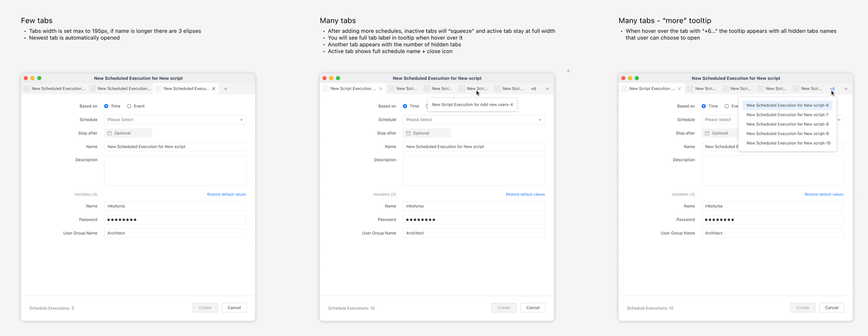Screen dimensions: 868x336
Task: Click the Description text area in the Few tabs window
Action: click(175, 171)
